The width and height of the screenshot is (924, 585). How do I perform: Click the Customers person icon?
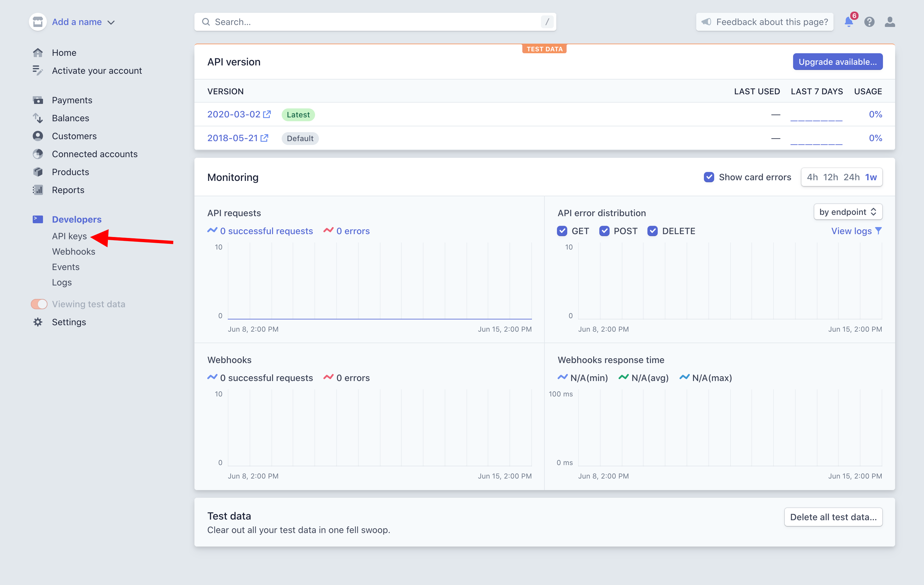point(38,136)
